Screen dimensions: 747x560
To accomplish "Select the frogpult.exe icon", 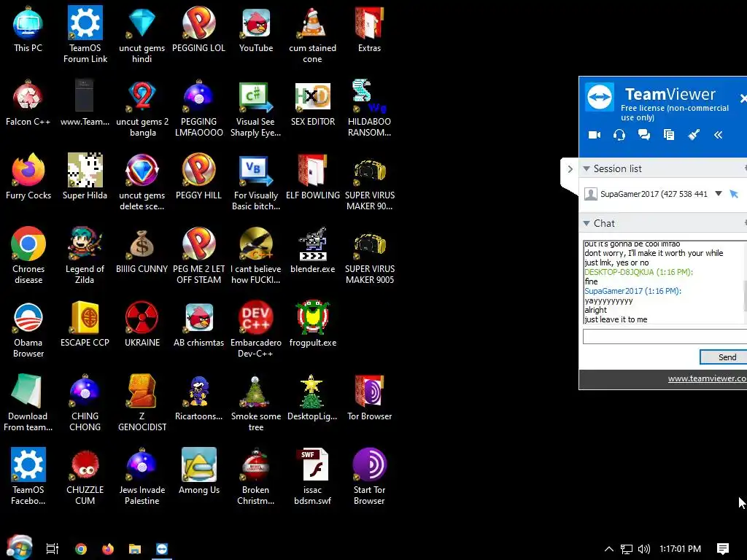I will tap(312, 324).
